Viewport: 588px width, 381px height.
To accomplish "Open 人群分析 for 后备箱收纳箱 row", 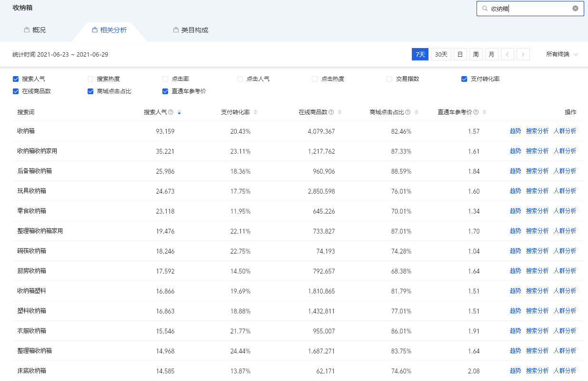I will [x=565, y=171].
